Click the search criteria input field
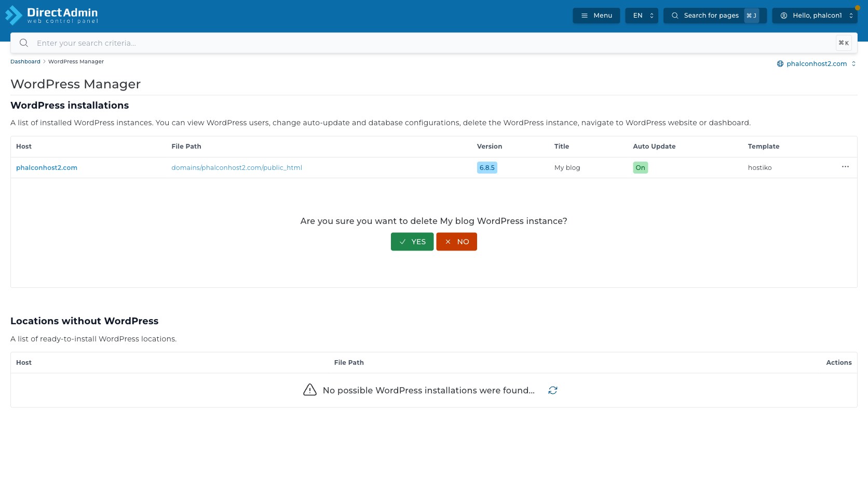 [434, 43]
